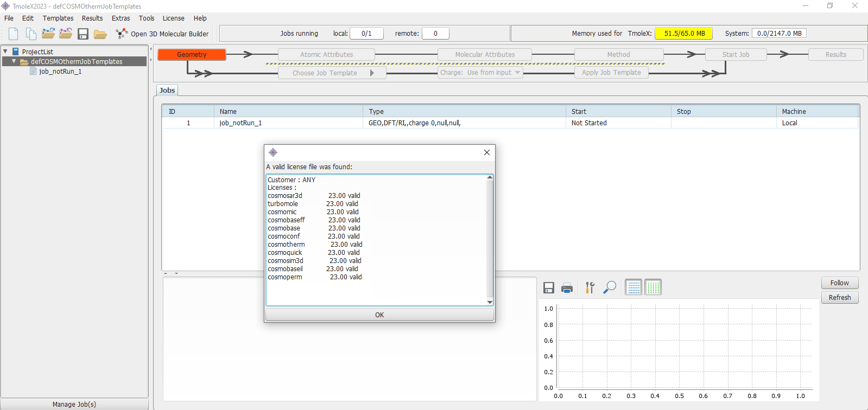Click the copy documents toolbar icon
The image size is (868, 410).
[31, 34]
